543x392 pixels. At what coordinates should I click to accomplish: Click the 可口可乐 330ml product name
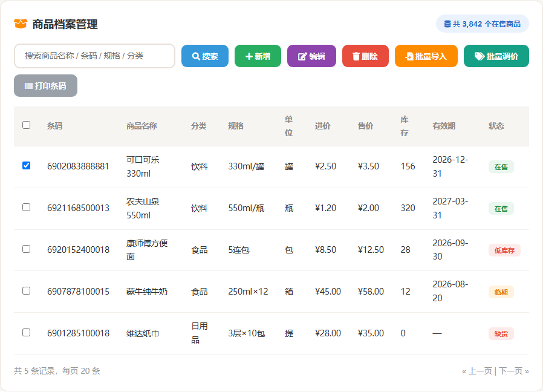point(143,166)
